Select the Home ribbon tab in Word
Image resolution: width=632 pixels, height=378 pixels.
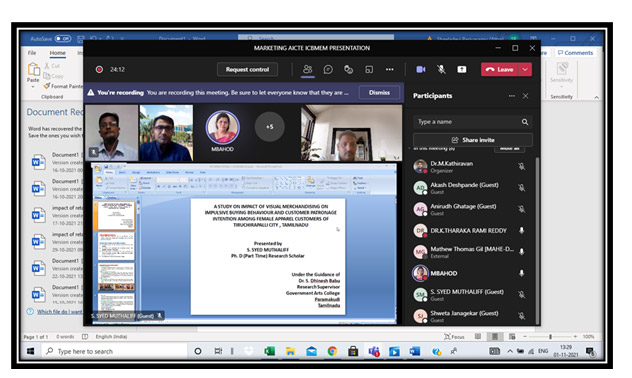tap(58, 53)
